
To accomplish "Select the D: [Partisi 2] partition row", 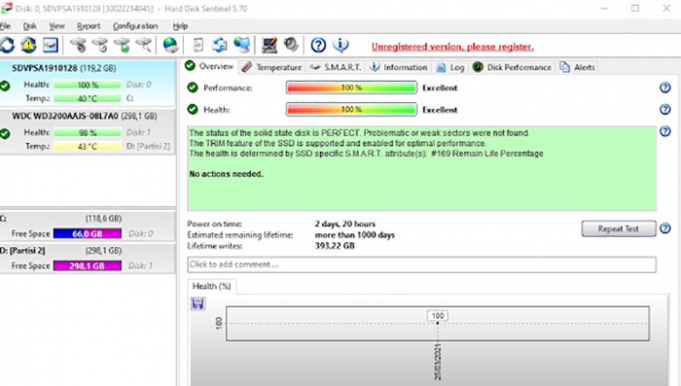I will (88, 258).
